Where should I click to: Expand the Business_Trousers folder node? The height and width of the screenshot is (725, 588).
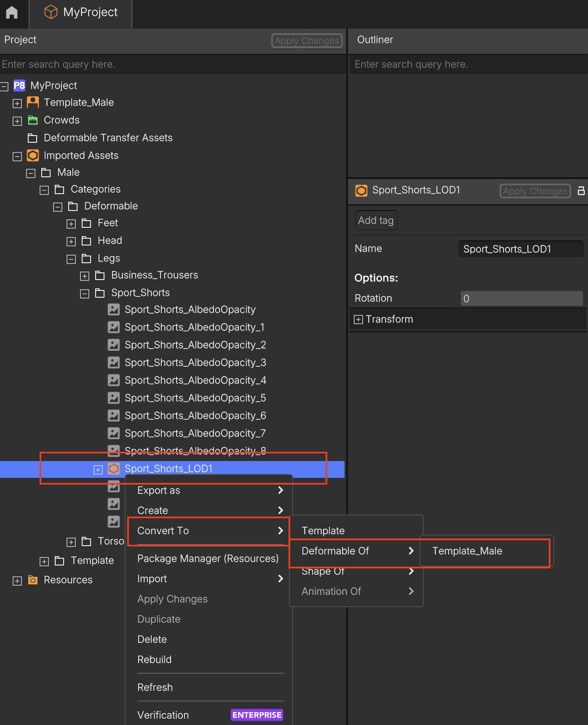85,276
